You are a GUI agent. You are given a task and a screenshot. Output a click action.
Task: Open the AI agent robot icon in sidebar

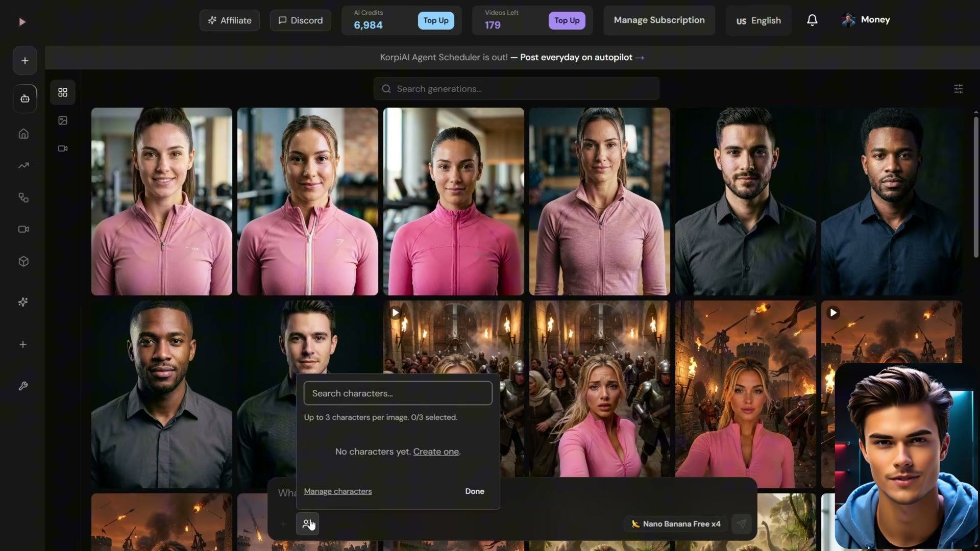coord(24,98)
